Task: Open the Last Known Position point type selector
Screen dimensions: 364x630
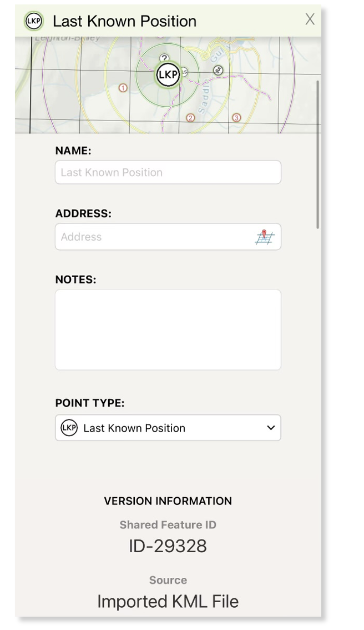Action: tap(168, 428)
